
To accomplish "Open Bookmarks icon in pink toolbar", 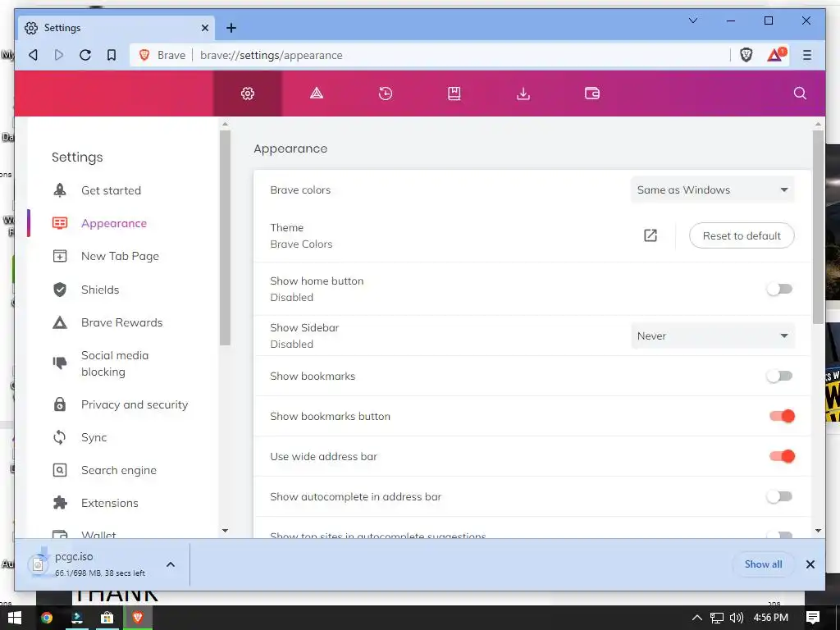I will (454, 94).
